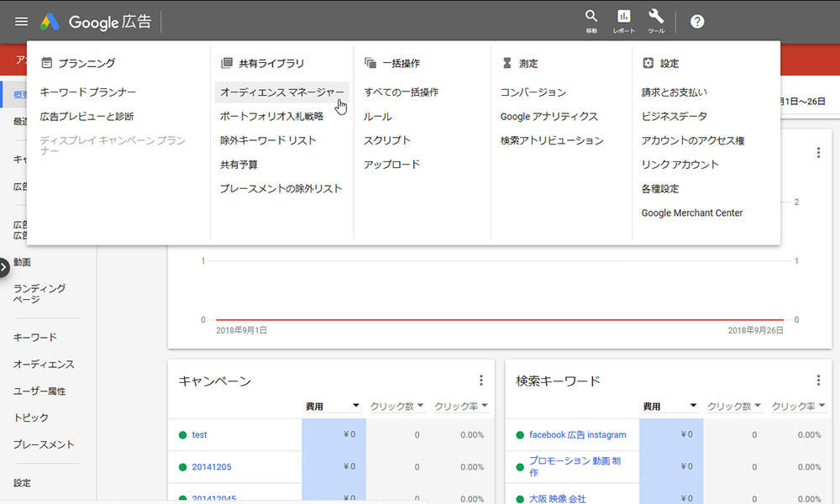Open chart card three-dot menu
The width and height of the screenshot is (840, 504).
click(818, 153)
